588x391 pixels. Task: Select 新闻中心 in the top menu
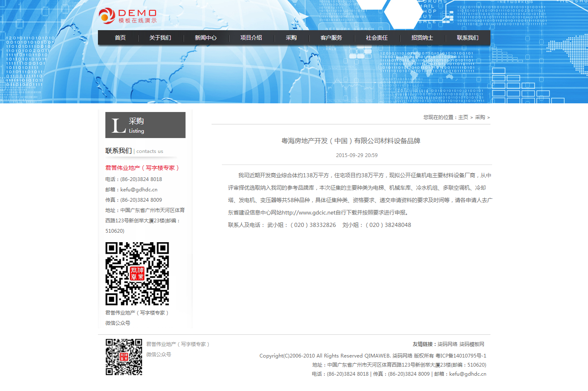[x=206, y=38]
